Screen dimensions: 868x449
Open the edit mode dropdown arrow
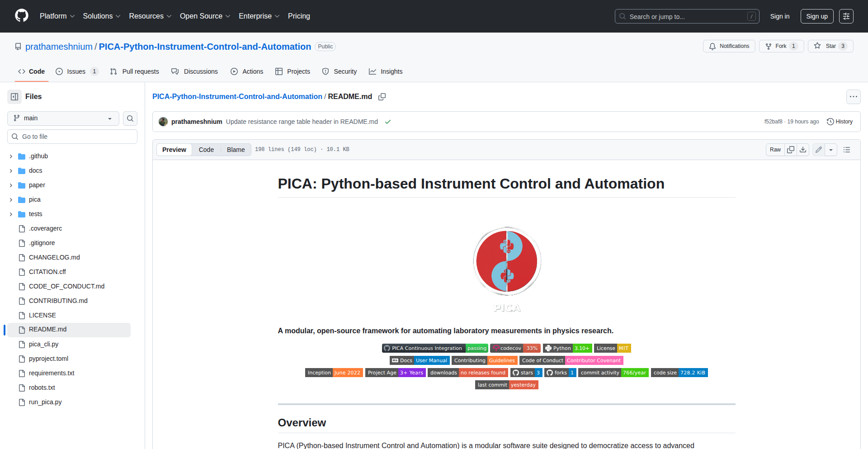point(832,149)
